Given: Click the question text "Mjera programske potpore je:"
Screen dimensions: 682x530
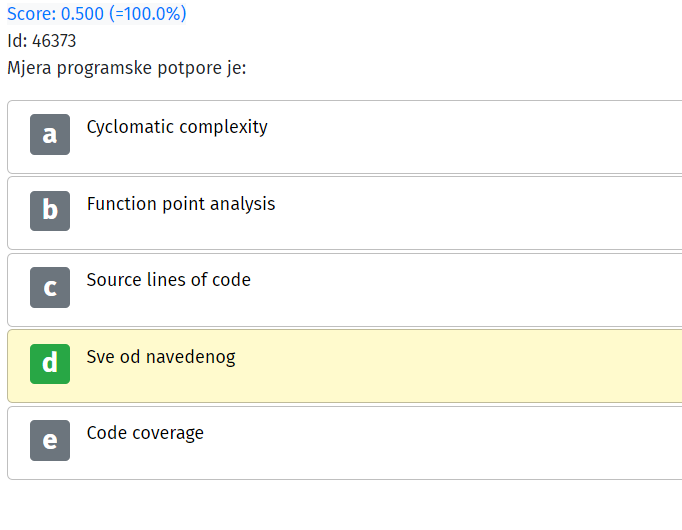Looking at the screenshot, I should coord(127,68).
